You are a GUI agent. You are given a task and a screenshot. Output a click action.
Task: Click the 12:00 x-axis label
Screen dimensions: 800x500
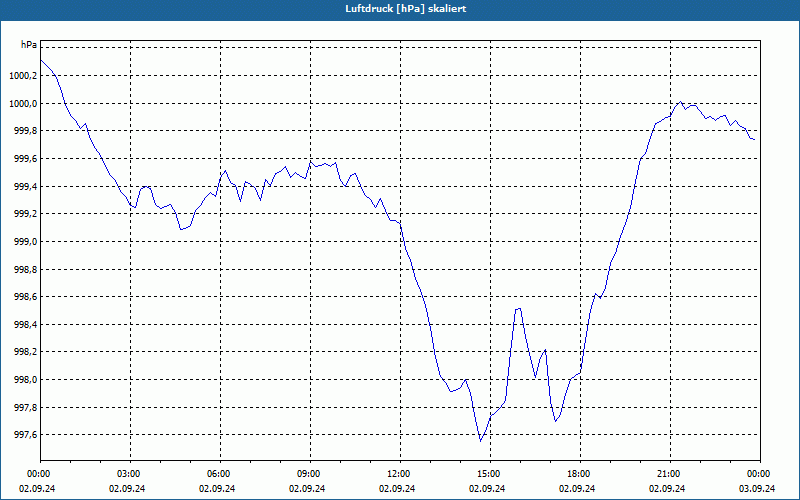click(x=398, y=474)
